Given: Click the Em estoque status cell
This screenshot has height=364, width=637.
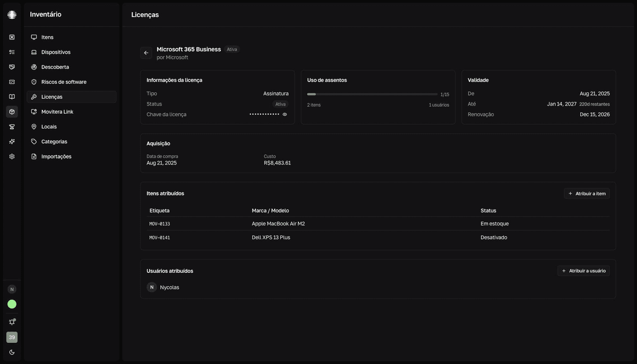Looking at the screenshot, I should [494, 223].
